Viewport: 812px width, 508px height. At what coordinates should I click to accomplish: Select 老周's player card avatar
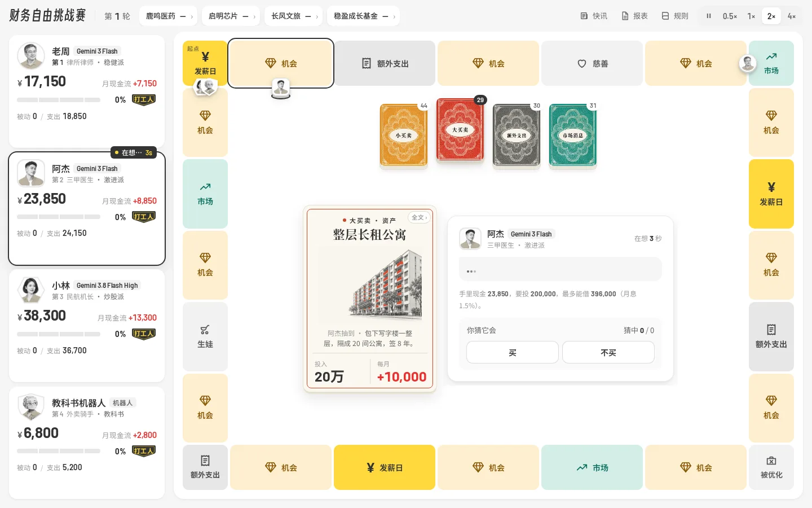[x=31, y=56]
